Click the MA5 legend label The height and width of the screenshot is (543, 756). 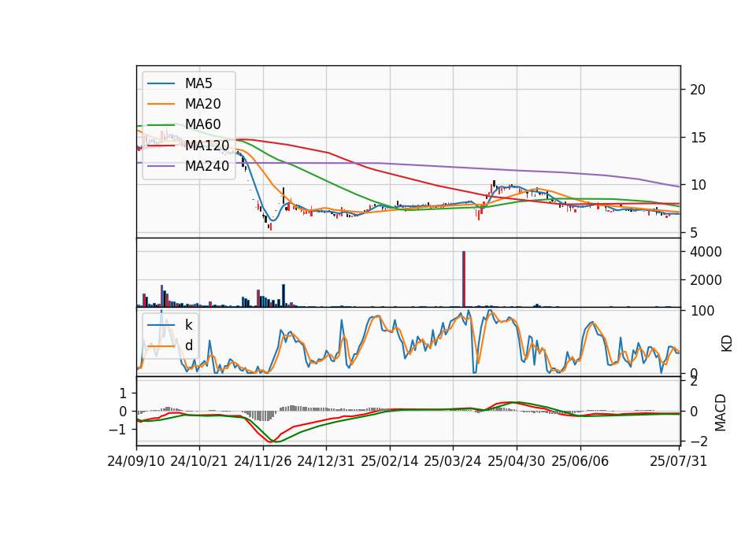click(198, 83)
